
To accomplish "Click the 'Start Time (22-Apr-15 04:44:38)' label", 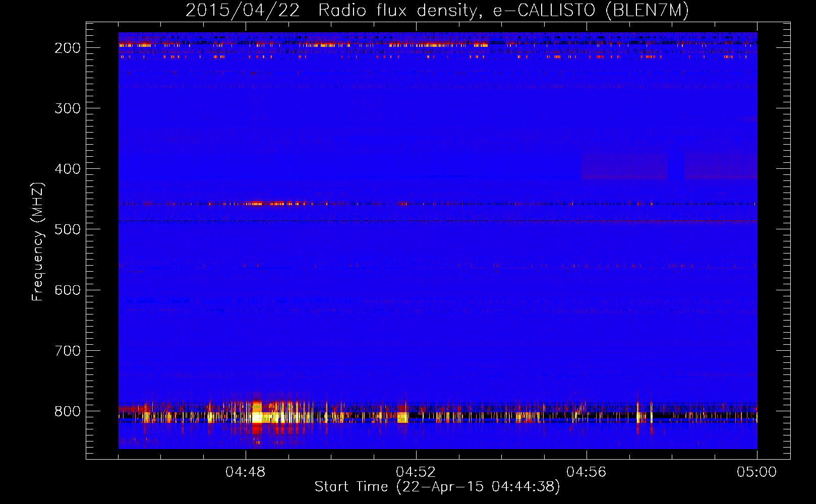I will click(x=437, y=486).
